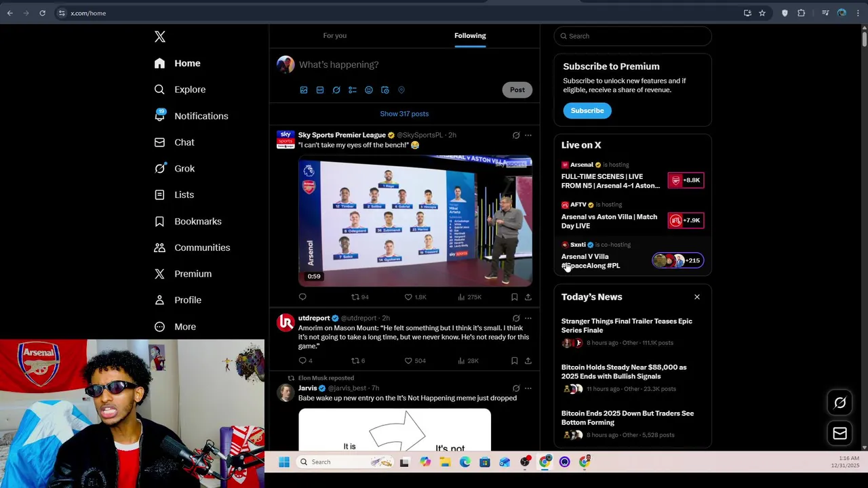Viewport: 868px width, 488px height.
Task: Close the Today's News panel
Action: click(x=696, y=297)
